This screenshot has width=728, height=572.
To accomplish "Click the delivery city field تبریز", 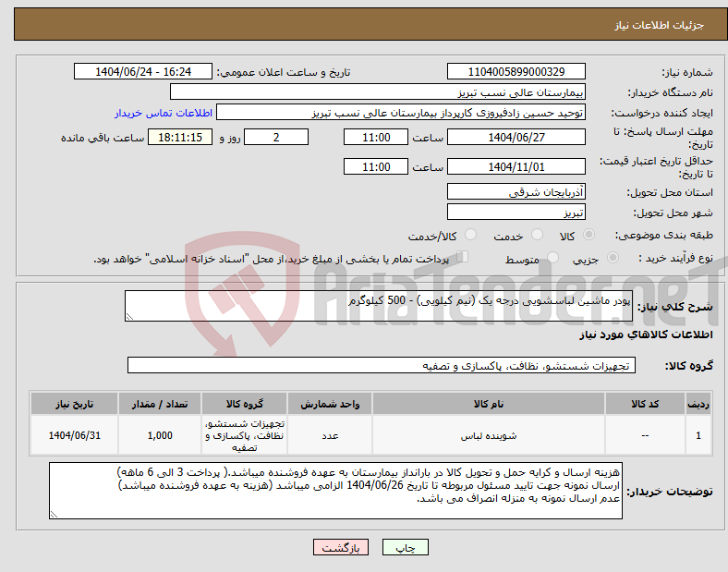I will point(516,213).
